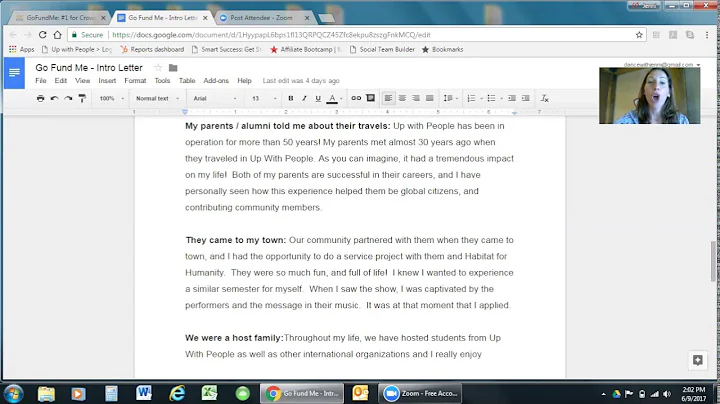
Task: Open the Normal text style dropdown
Action: point(157,98)
